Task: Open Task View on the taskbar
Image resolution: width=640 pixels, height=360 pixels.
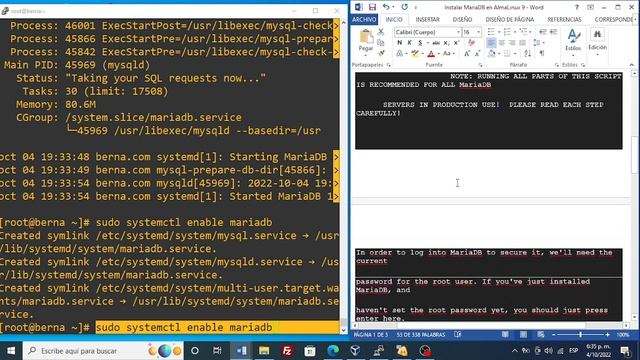Action: point(218,351)
